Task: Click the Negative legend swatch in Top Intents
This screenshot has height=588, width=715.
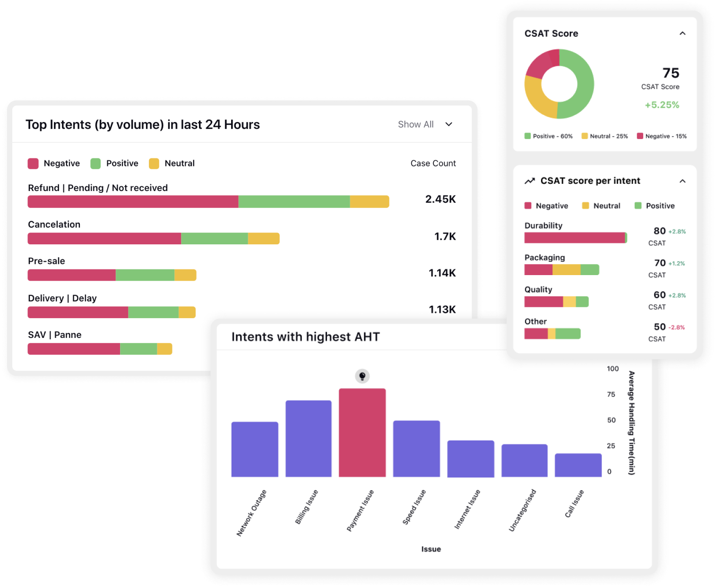Action: pyautogui.click(x=33, y=164)
